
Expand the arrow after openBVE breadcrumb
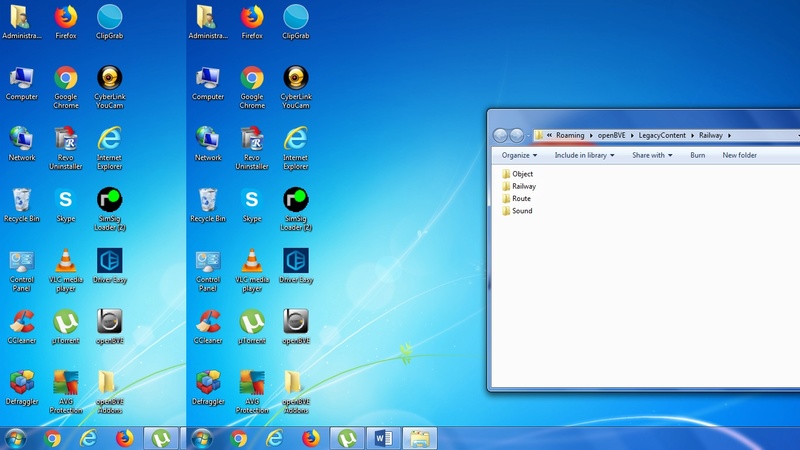pyautogui.click(x=632, y=135)
